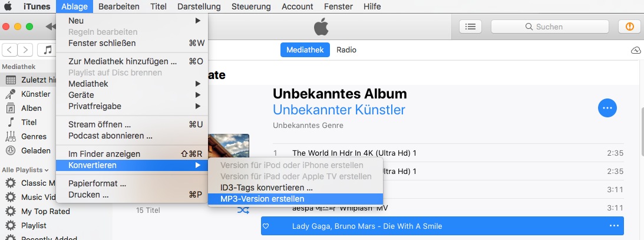This screenshot has height=240, width=644.
Task: Click the 15 Titel label
Action: pos(148,211)
